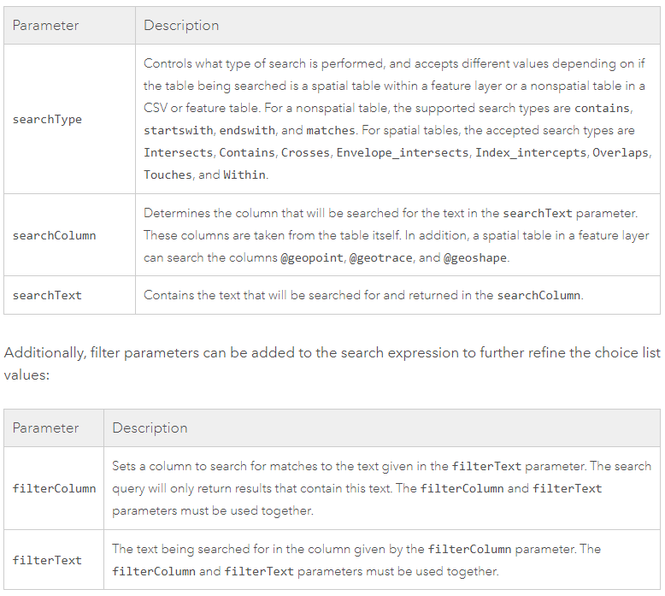The width and height of the screenshot is (665, 596).
Task: Click the Description header in the second table
Action: 149,428
